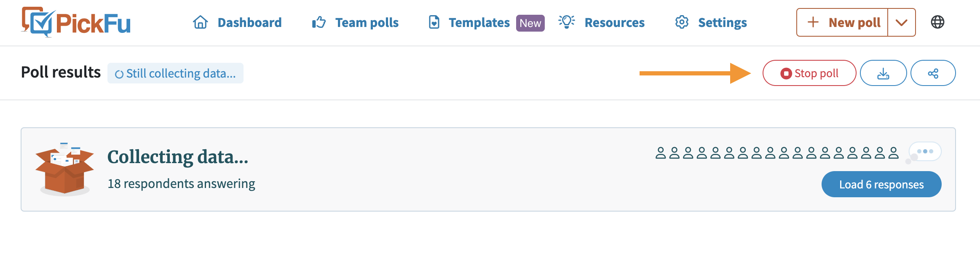Go to the Team polls menu
The image size is (980, 263).
(367, 22)
